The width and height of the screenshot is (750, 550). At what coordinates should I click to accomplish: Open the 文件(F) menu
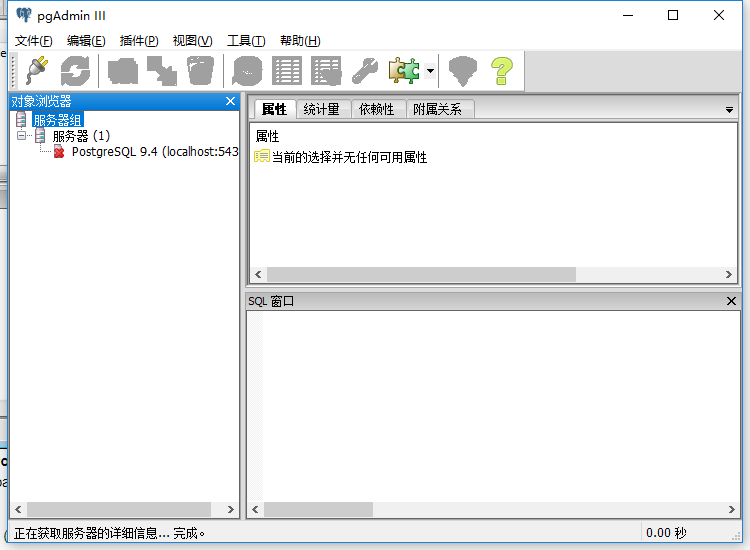(33, 41)
